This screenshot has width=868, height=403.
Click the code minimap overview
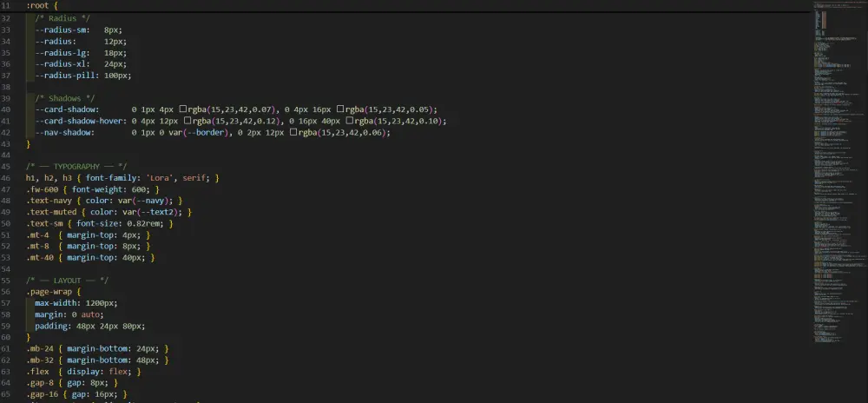[838, 172]
